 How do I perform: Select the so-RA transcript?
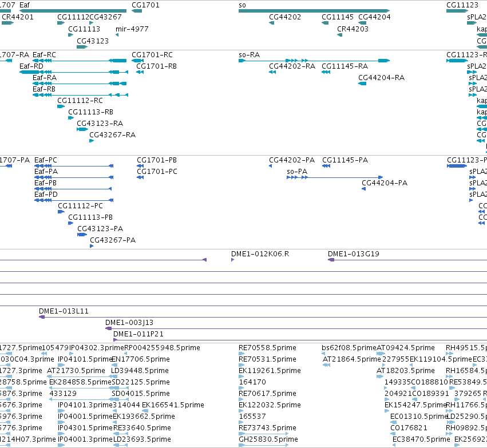tap(314, 61)
